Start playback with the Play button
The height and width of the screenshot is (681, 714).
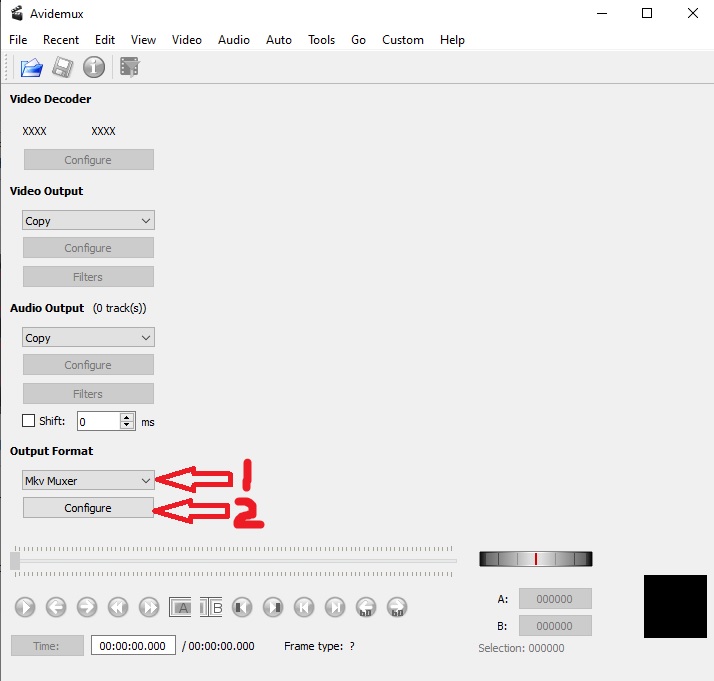(x=25, y=607)
